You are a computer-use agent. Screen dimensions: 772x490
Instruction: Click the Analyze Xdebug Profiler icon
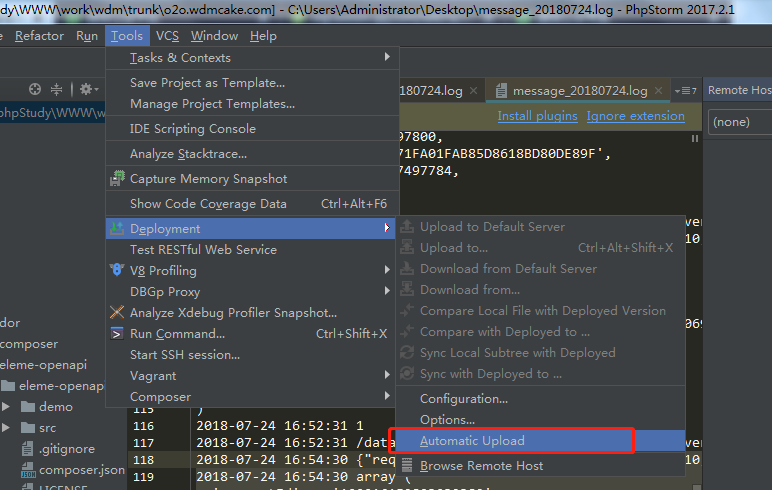click(x=117, y=312)
